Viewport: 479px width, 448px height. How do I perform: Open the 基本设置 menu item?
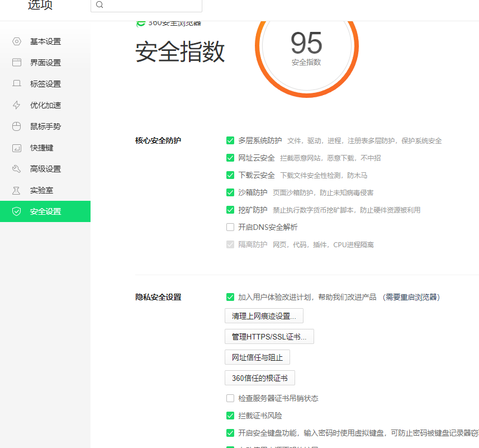(x=45, y=41)
